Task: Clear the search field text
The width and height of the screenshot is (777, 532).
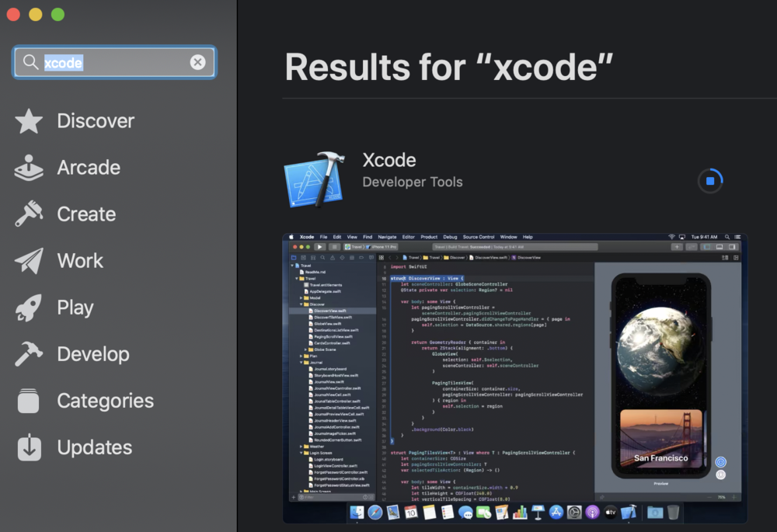Action: [x=198, y=62]
